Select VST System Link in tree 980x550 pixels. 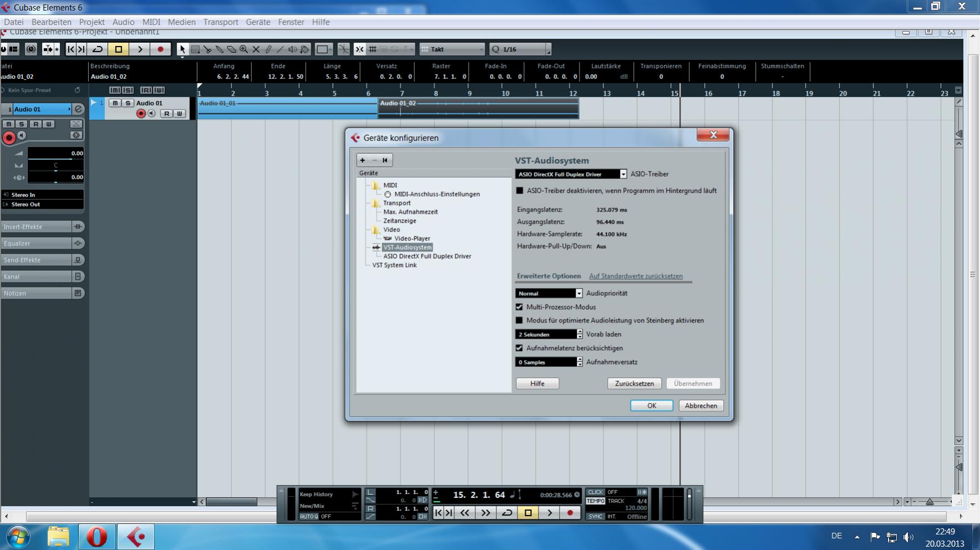tap(394, 265)
